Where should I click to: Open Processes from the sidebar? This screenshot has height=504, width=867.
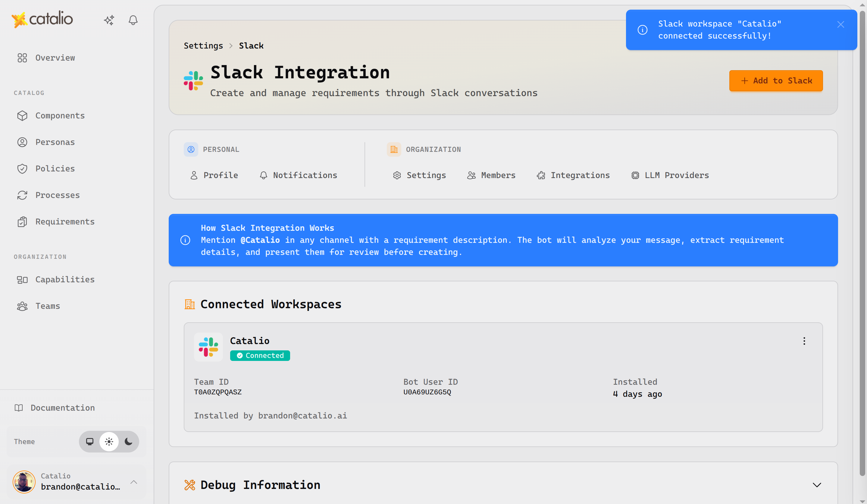pos(58,195)
